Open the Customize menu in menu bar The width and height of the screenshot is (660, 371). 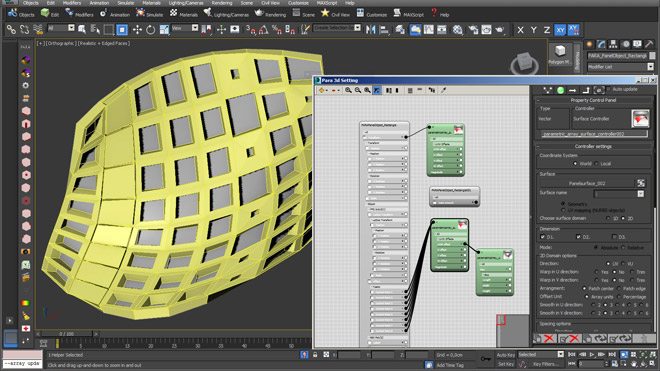298,3
